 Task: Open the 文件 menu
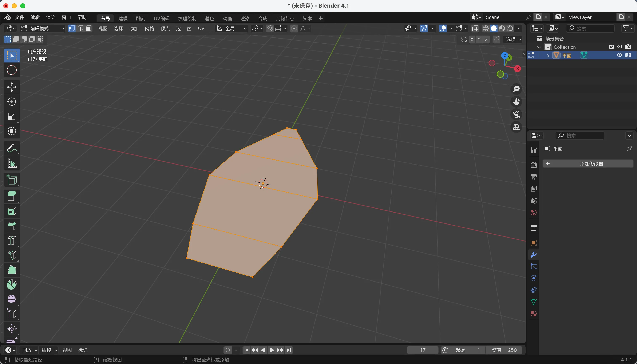pos(19,17)
